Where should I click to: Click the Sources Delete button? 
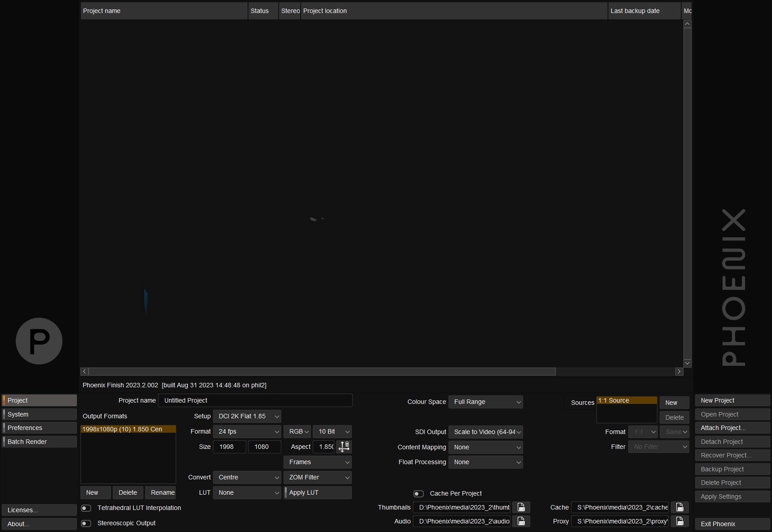674,417
